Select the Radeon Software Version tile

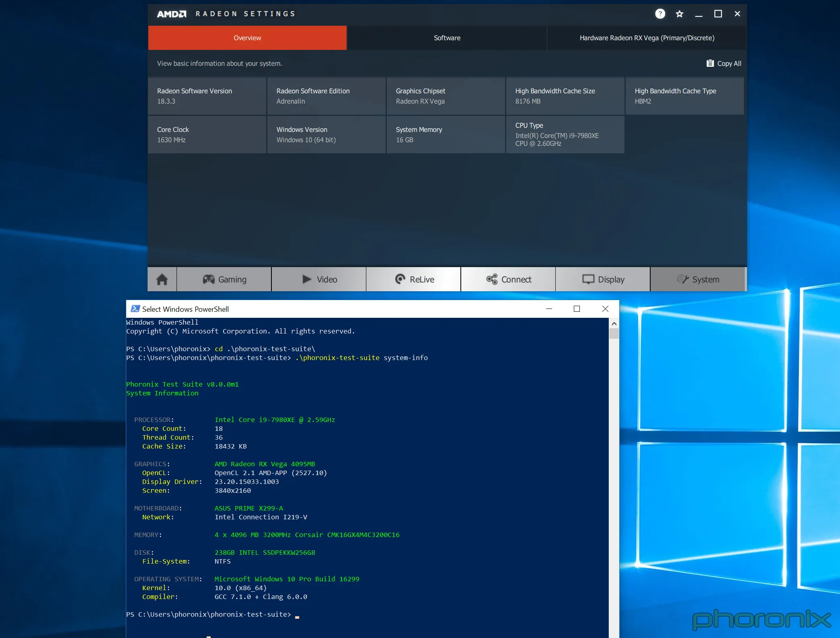[207, 96]
